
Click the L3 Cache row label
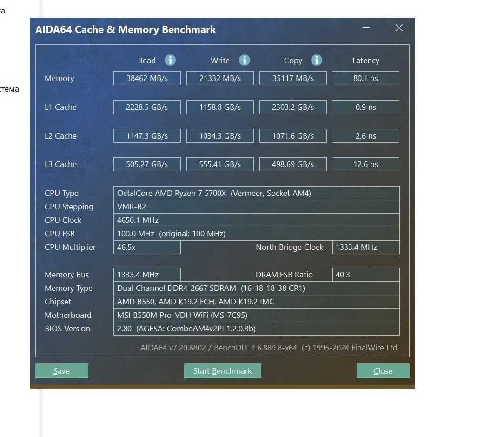click(61, 164)
